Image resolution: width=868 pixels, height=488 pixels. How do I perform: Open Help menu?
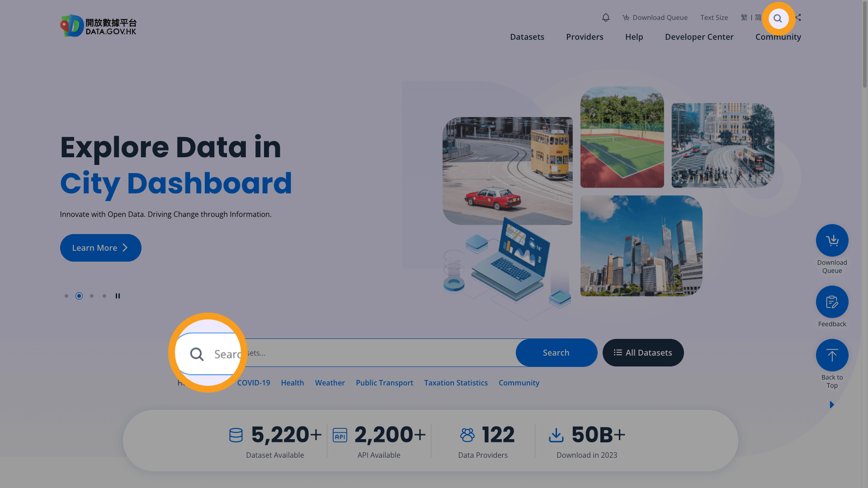click(x=634, y=37)
